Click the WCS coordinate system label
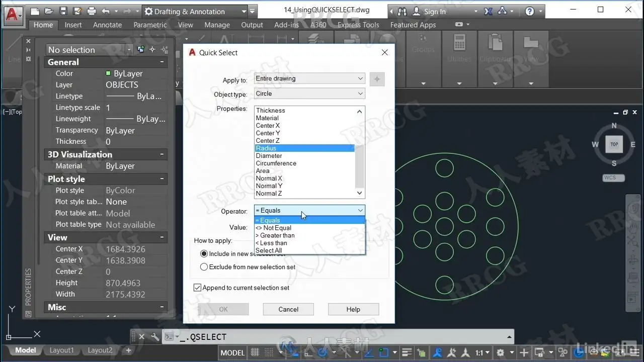644x362 pixels. [613, 177]
